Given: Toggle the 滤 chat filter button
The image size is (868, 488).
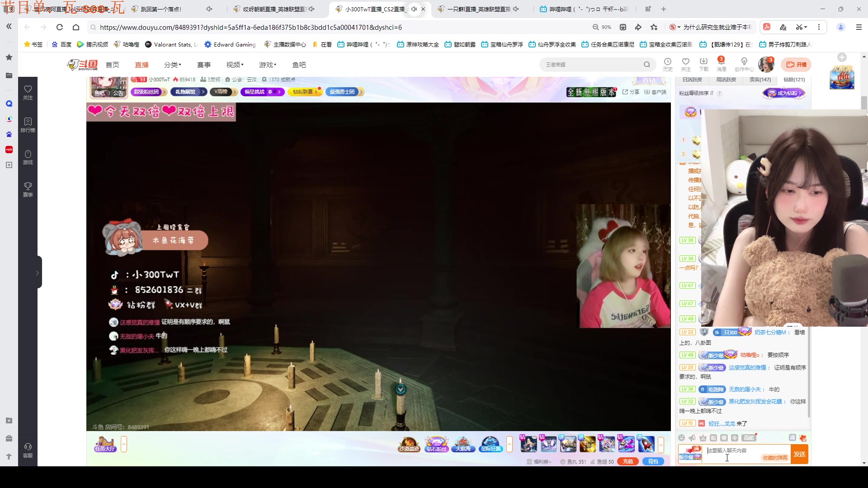Looking at the screenshot, I should point(792,437).
